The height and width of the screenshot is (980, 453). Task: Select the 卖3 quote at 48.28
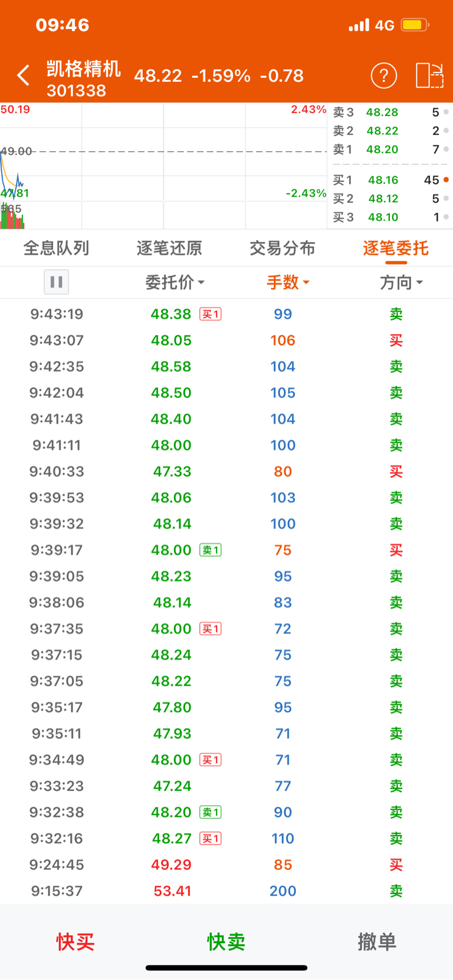click(389, 112)
